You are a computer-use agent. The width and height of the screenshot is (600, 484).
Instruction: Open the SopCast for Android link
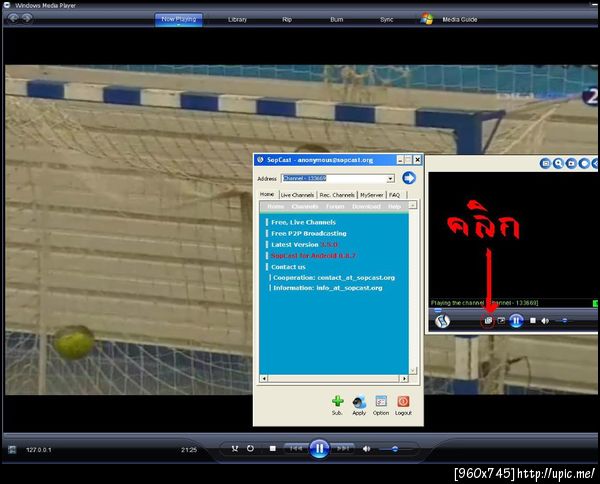313,256
